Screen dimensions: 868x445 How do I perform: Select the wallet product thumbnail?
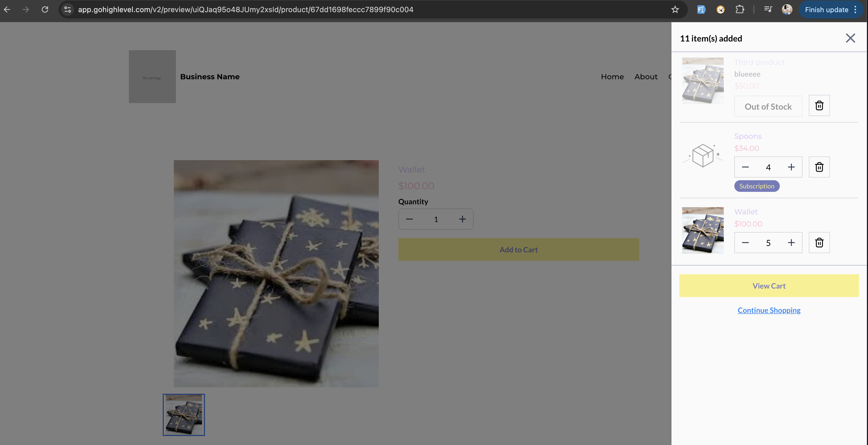(x=184, y=415)
